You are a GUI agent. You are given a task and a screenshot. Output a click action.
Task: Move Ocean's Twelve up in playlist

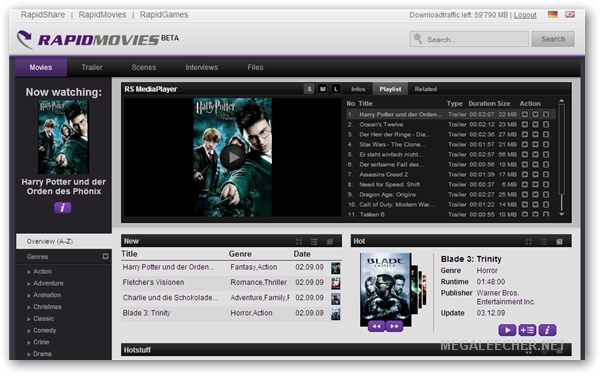coord(525,124)
